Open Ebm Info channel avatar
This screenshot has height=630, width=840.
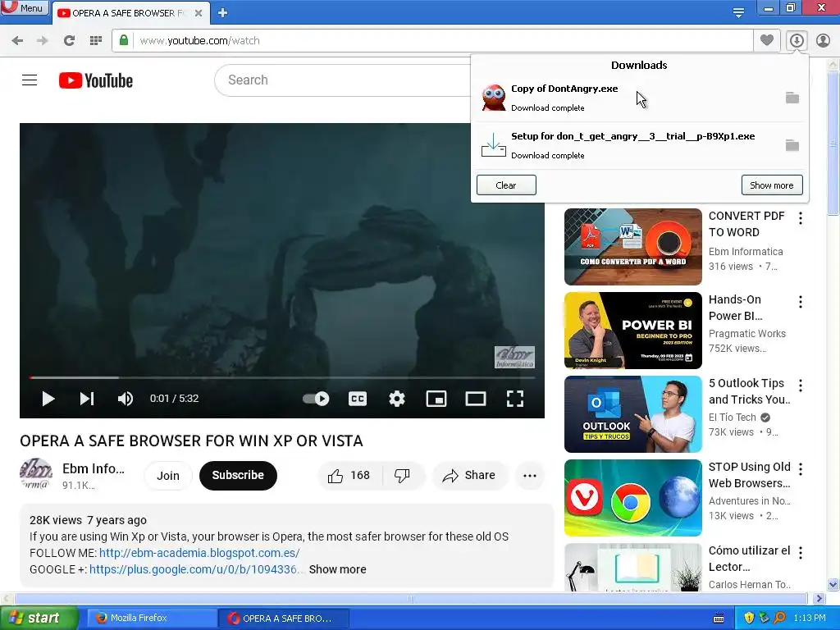click(36, 475)
